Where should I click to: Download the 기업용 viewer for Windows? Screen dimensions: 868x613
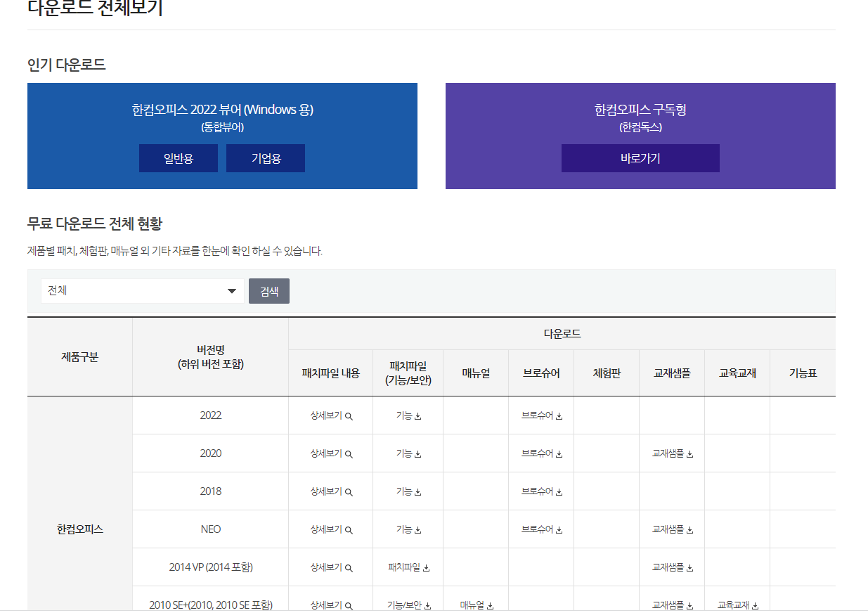266,158
